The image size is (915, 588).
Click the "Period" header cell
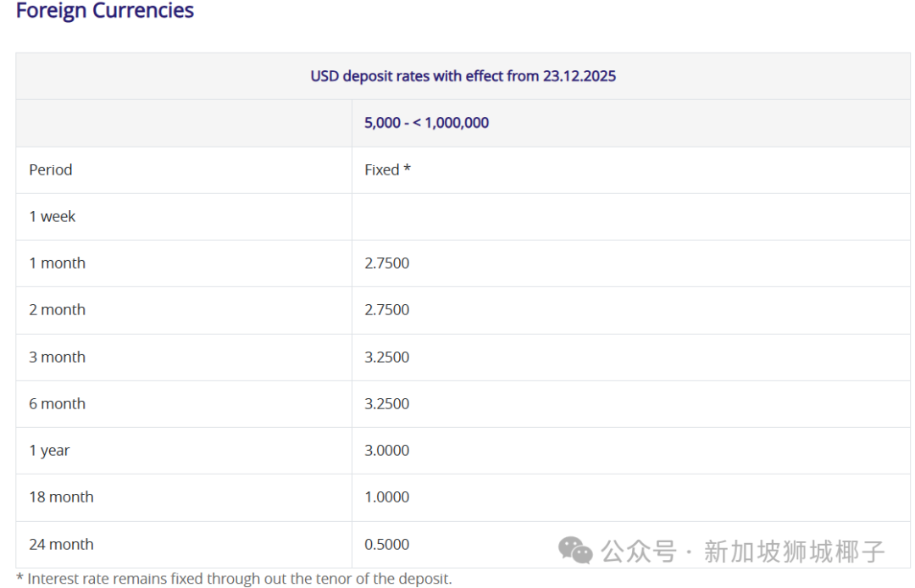click(51, 169)
